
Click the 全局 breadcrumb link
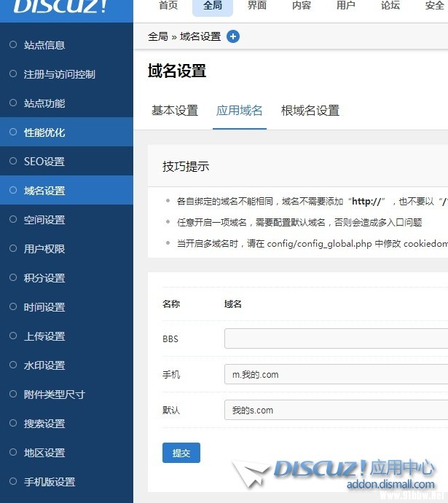point(157,36)
